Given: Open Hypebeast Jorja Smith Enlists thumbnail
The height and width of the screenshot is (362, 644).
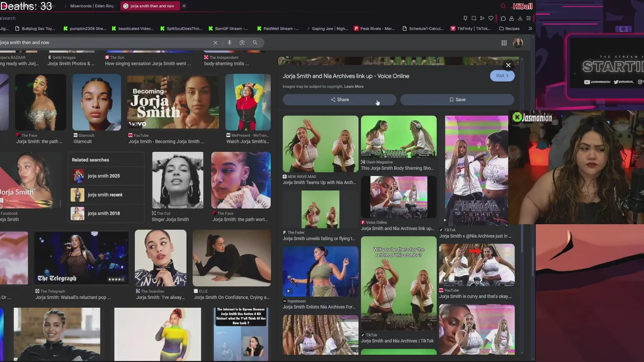Looking at the screenshot, I should (x=320, y=271).
